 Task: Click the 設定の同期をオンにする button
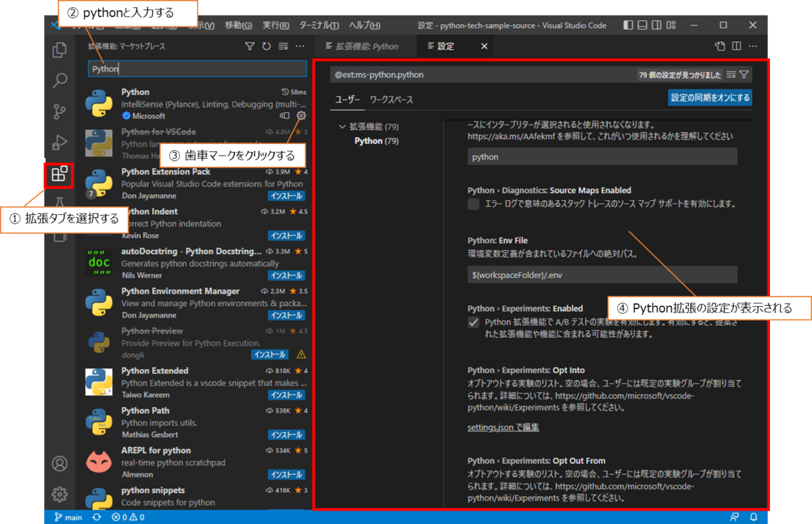[709, 97]
